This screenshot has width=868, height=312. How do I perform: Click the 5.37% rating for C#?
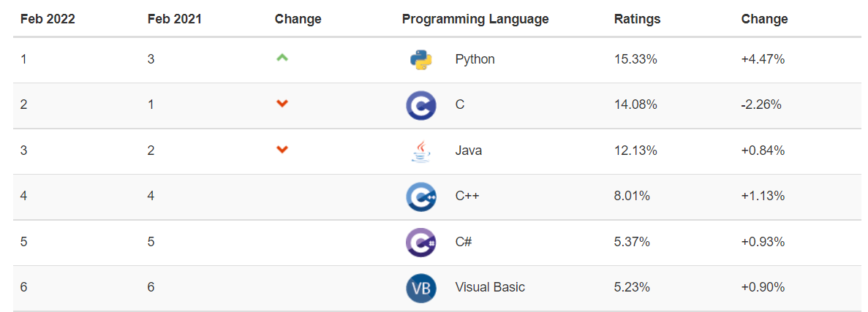[633, 243]
